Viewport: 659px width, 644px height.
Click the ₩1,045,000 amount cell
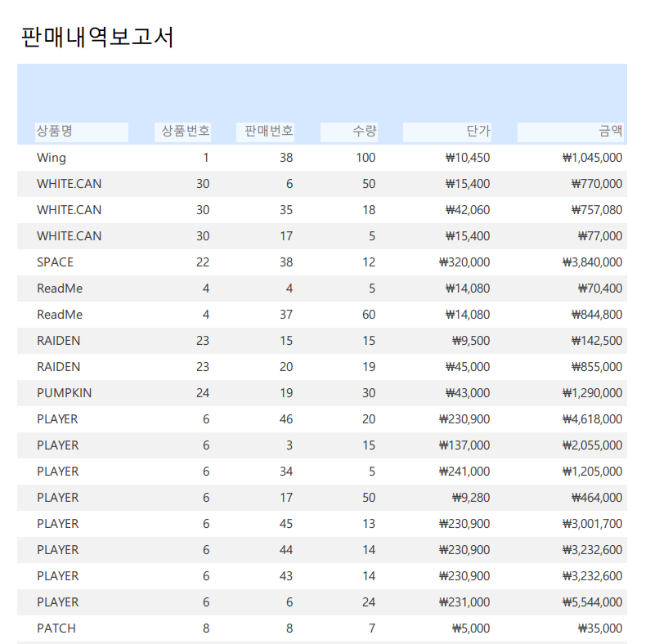click(x=592, y=158)
